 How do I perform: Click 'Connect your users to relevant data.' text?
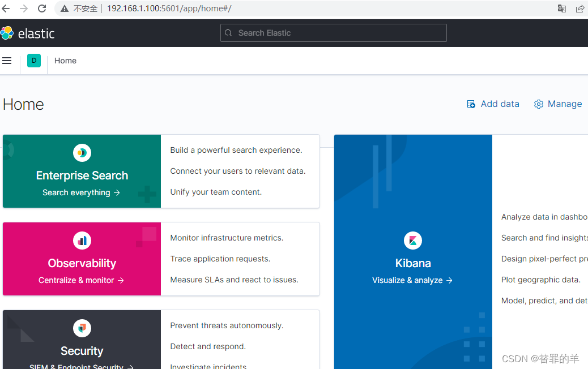click(238, 171)
